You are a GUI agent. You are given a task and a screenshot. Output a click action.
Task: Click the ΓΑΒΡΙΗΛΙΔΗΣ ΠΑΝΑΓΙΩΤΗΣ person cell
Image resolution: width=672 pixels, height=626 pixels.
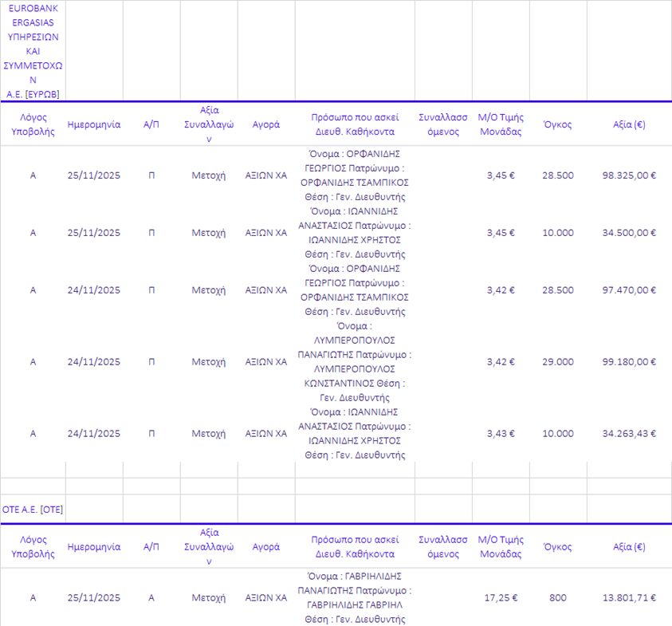point(355,598)
